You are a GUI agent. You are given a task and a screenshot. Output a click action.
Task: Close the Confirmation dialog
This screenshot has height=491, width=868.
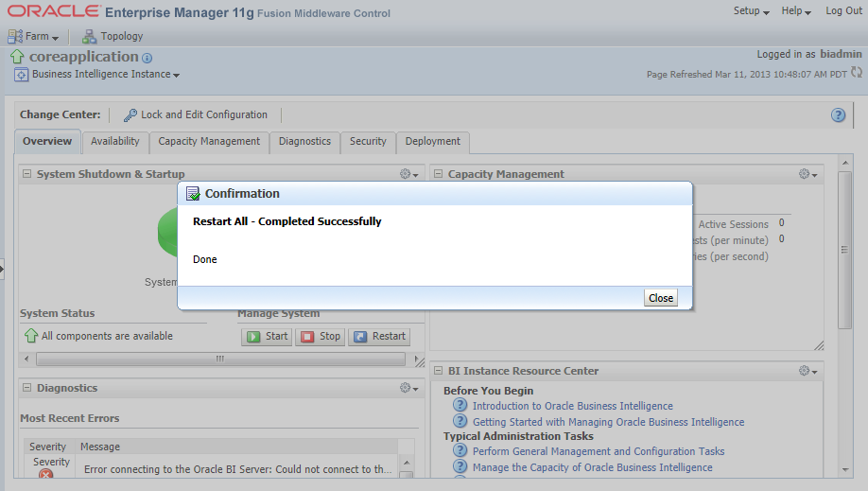click(660, 298)
